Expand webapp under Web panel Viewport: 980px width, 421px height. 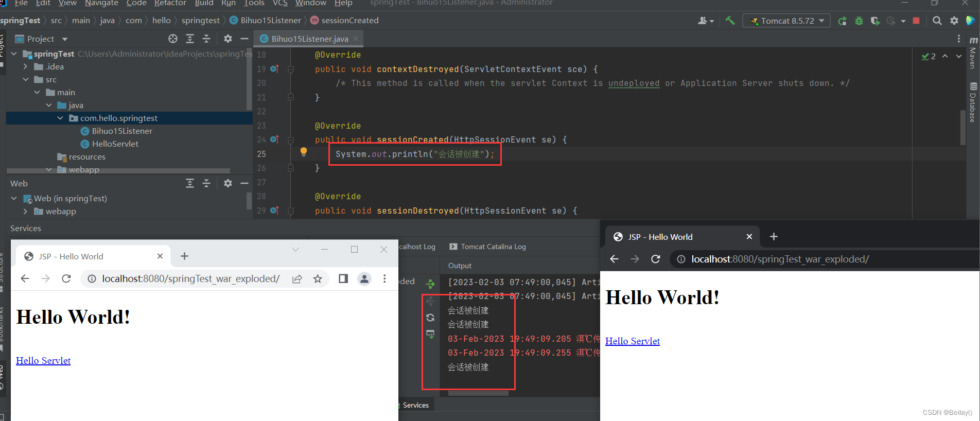26,211
